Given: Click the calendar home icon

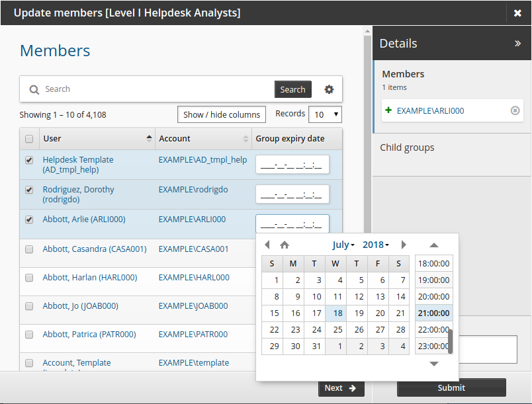Looking at the screenshot, I should (285, 245).
